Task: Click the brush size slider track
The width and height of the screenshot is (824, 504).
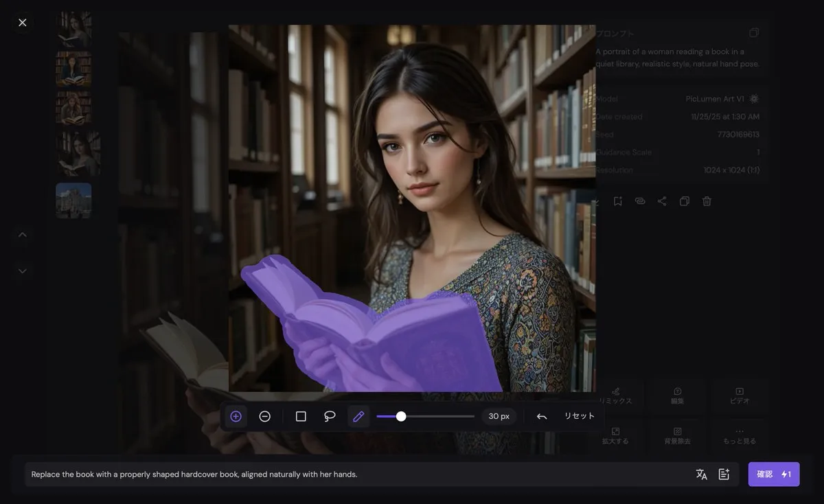Action: point(439,416)
